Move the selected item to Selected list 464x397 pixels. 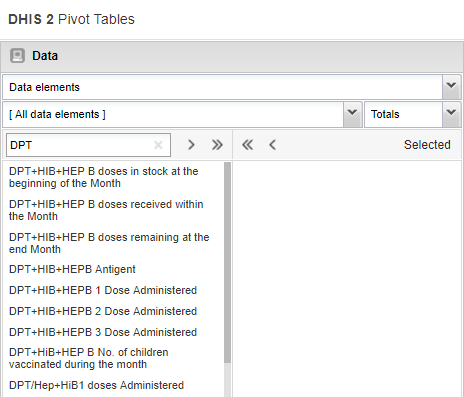point(191,145)
